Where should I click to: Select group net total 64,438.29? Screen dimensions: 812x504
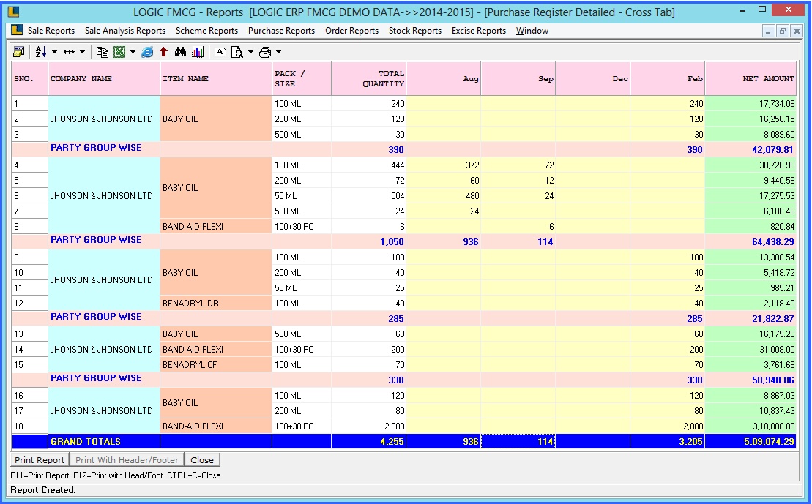point(751,241)
